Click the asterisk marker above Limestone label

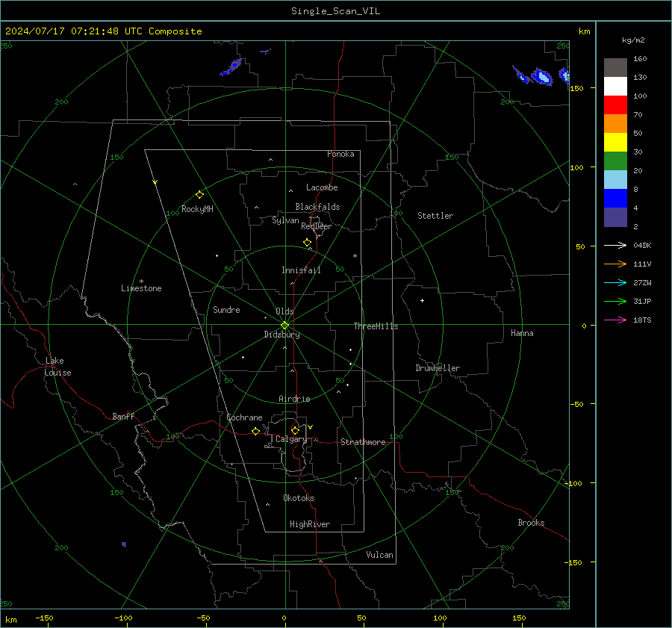[141, 282]
